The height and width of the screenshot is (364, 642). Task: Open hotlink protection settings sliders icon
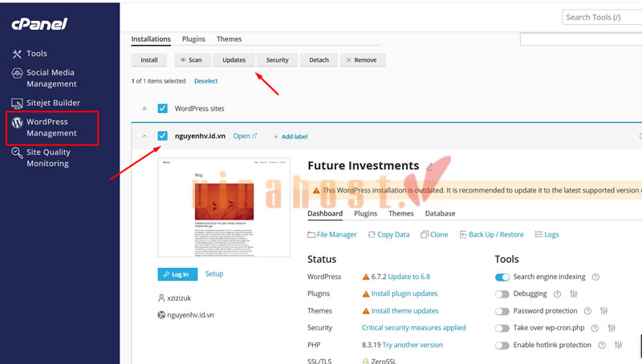pos(618,346)
